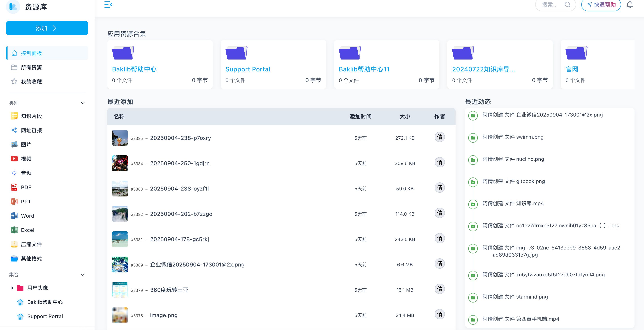644x330 pixels.
Task: Click the 快速帮助 button
Action: (x=601, y=5)
